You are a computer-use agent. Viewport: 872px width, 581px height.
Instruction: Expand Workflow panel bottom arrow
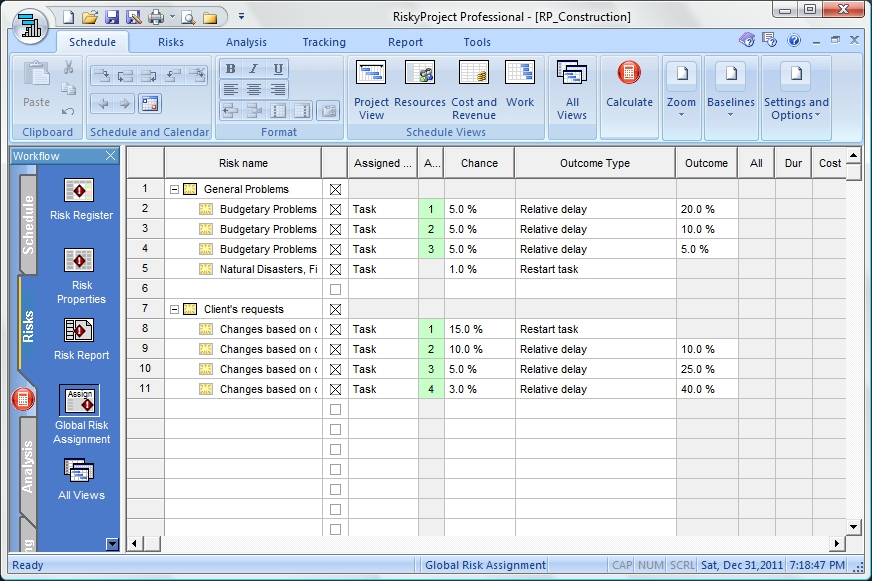[x=112, y=544]
